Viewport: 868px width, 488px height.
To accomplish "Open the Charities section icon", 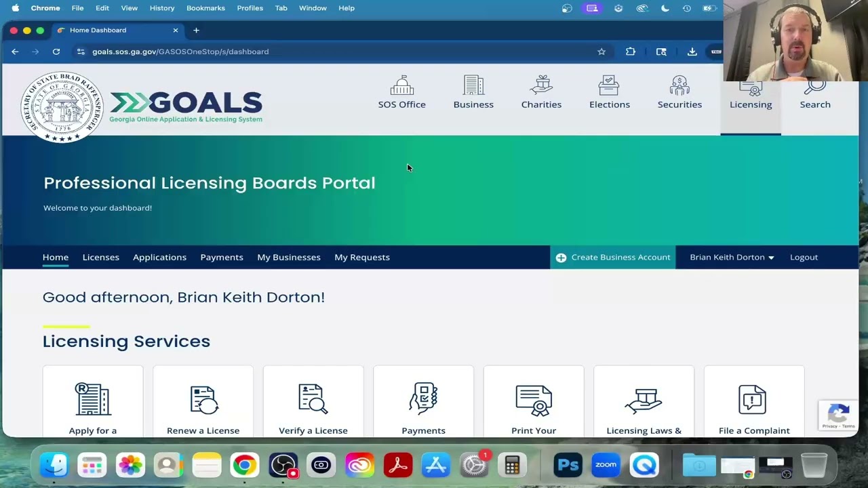I will (x=541, y=85).
